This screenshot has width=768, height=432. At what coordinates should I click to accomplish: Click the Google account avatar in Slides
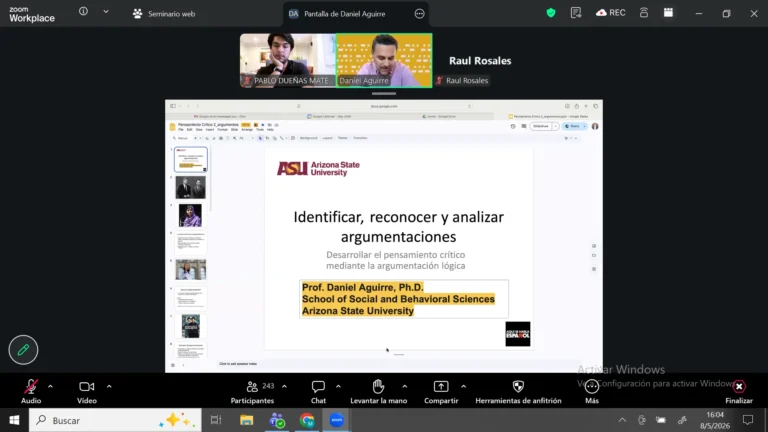[595, 126]
